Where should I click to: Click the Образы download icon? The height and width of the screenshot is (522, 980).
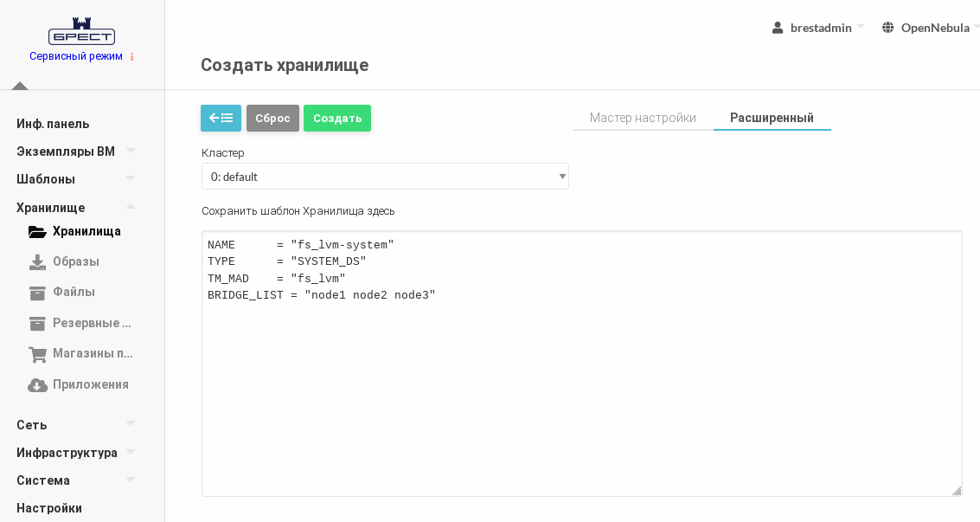point(37,261)
